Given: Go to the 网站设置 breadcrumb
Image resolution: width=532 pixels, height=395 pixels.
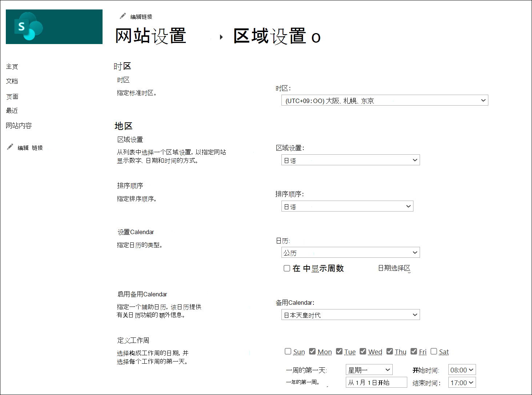Looking at the screenshot, I should tap(151, 36).
